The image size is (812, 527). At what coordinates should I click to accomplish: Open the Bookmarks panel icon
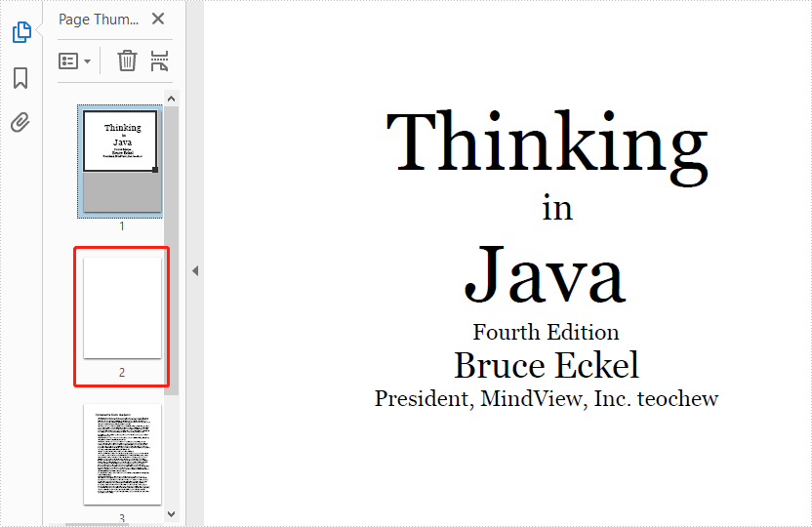tap(20, 78)
